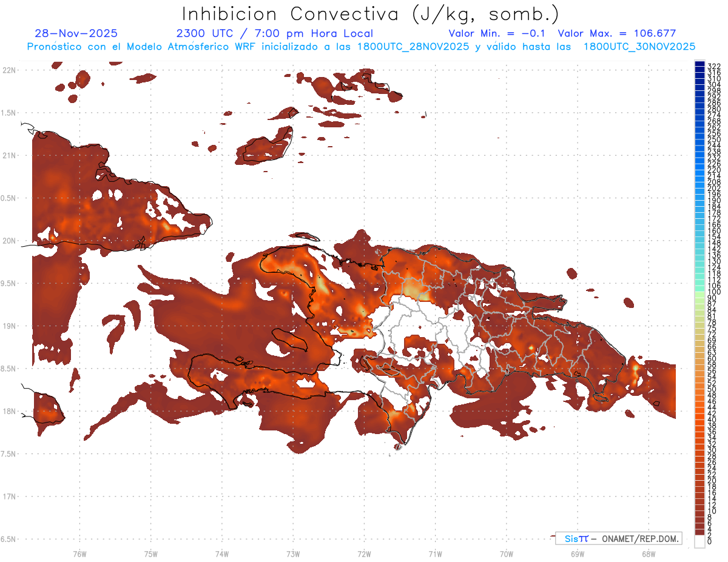The width and height of the screenshot is (728, 562).
Task: Click the white zero-value swatch in the color bar
Action: (699, 541)
